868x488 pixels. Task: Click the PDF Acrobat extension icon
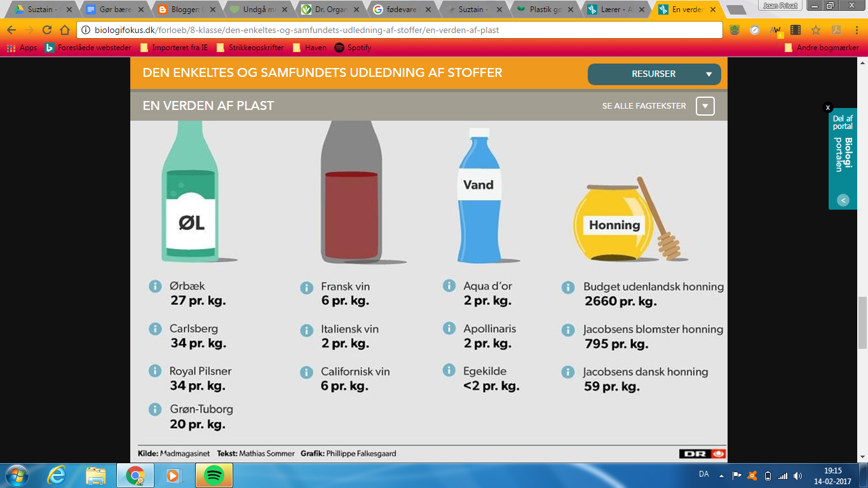click(x=836, y=30)
